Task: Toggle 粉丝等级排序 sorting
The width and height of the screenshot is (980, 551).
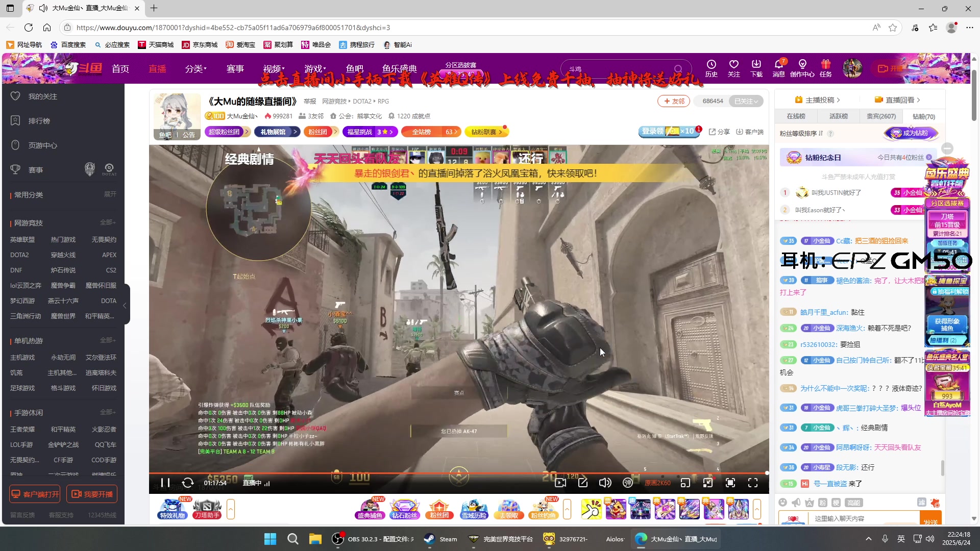Action: coord(801,133)
